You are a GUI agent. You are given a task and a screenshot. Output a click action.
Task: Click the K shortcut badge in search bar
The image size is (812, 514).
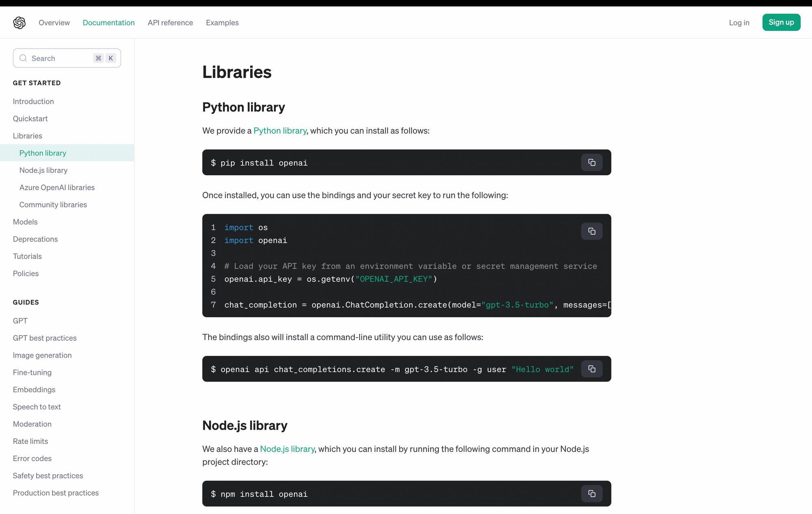click(x=111, y=58)
